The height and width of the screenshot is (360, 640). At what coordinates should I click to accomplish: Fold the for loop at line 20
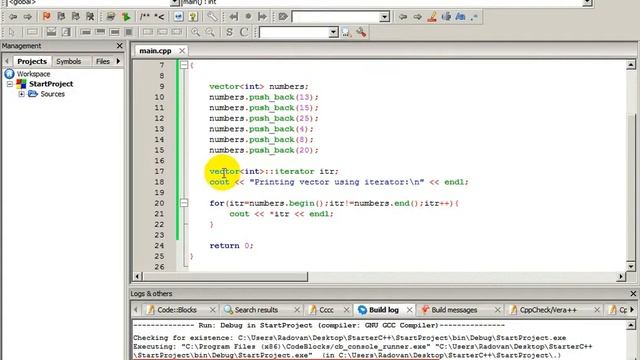(184, 203)
